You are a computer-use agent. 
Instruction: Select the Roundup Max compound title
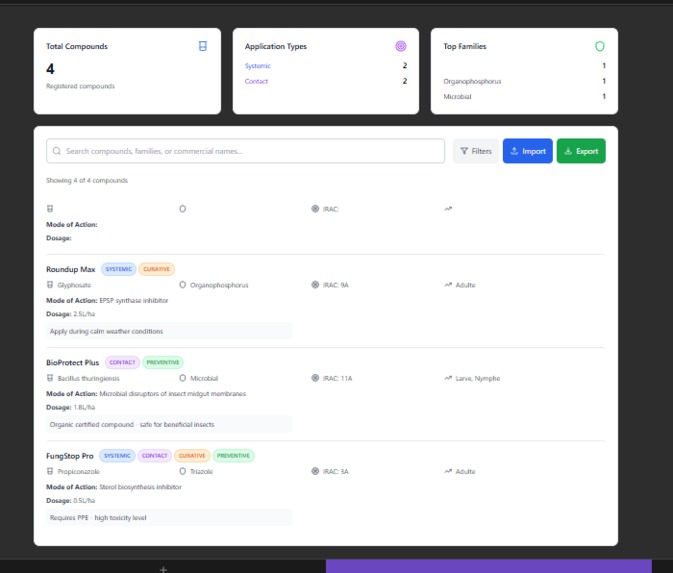[x=70, y=269]
